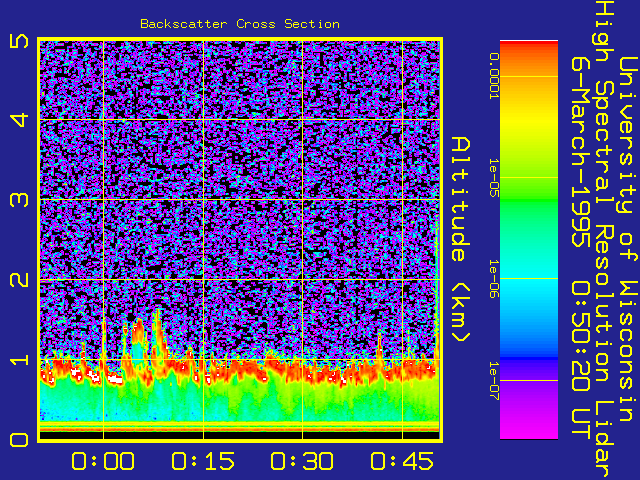Click the colorbar label '1e-06'

pos(494,279)
